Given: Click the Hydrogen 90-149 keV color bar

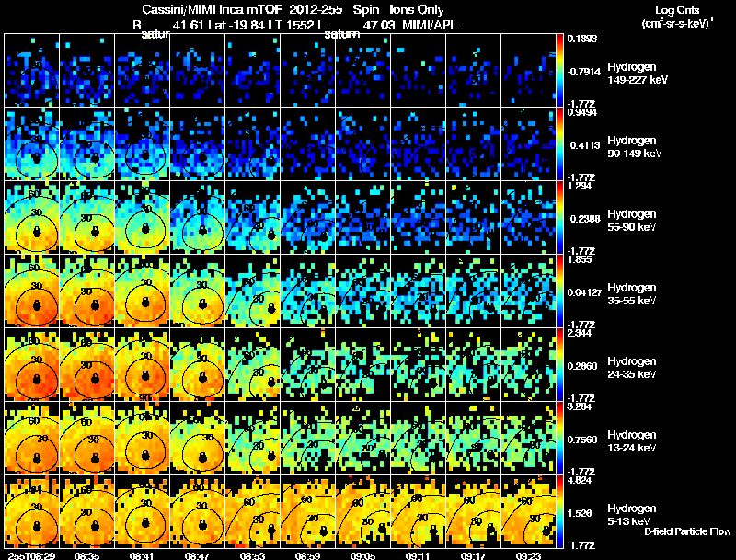Looking at the screenshot, I should point(559,144).
